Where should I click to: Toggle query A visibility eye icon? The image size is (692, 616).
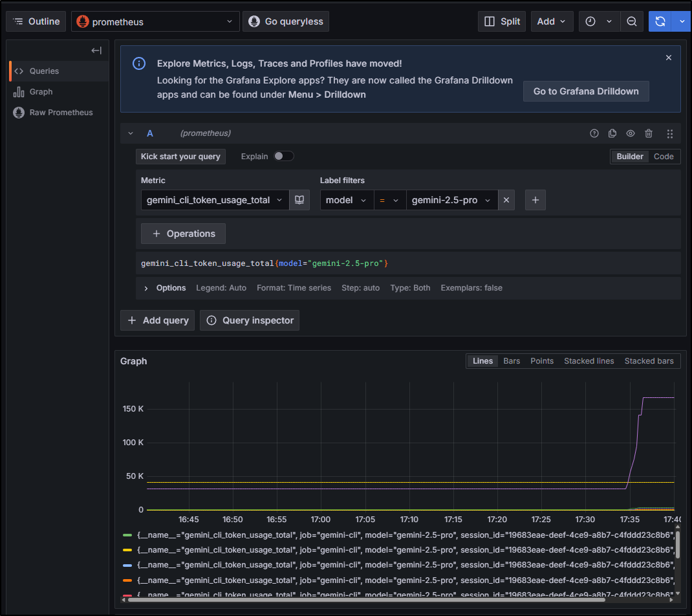point(630,133)
